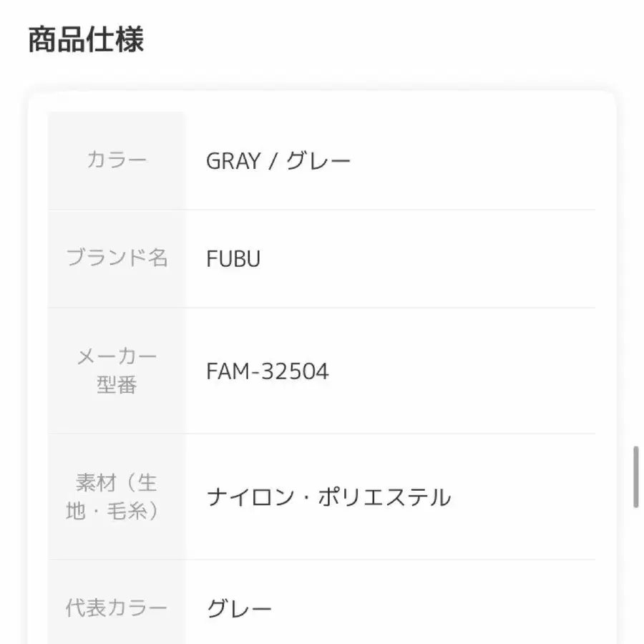Click the グレー value beside 代表カラー
The width and height of the screenshot is (644, 644).
[x=239, y=610]
